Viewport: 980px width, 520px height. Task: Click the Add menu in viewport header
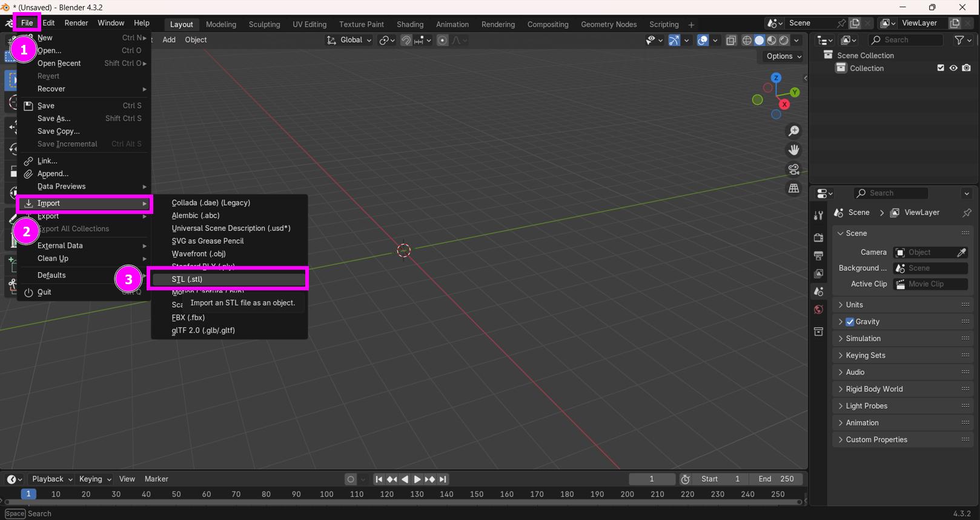169,40
